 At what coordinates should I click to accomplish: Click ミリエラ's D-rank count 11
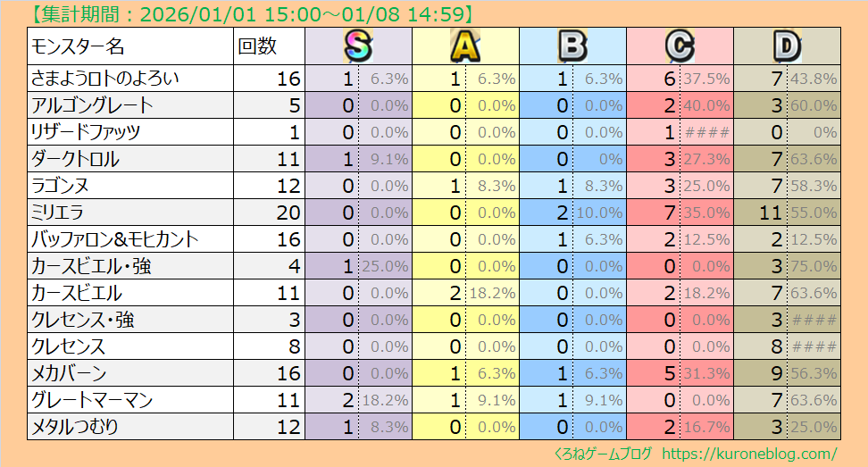[769, 213]
